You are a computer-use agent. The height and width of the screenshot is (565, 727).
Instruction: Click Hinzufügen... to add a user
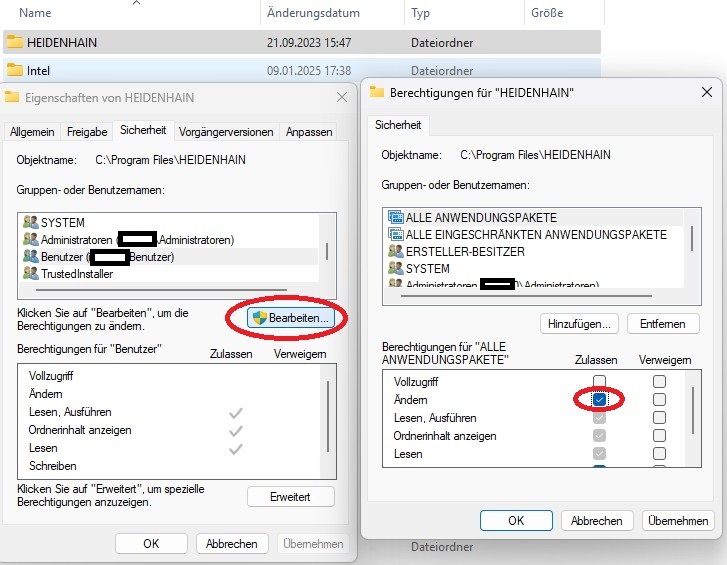click(x=579, y=324)
